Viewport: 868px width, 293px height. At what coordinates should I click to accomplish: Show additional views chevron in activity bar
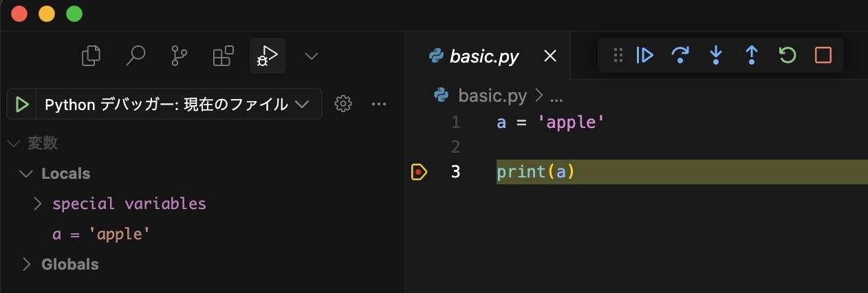(312, 56)
